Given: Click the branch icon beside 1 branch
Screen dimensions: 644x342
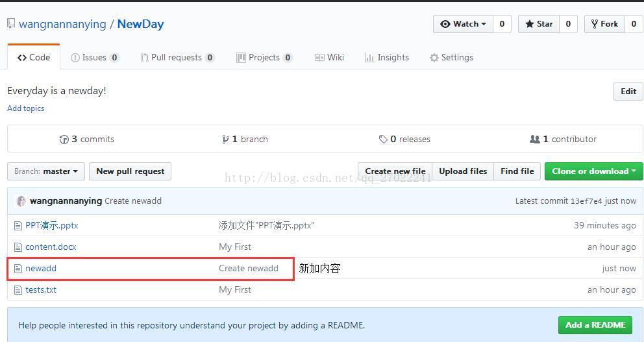Looking at the screenshot, I should pos(225,140).
